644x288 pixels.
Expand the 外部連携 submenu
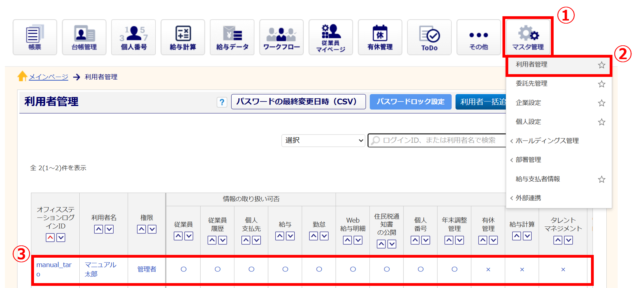coord(528,198)
